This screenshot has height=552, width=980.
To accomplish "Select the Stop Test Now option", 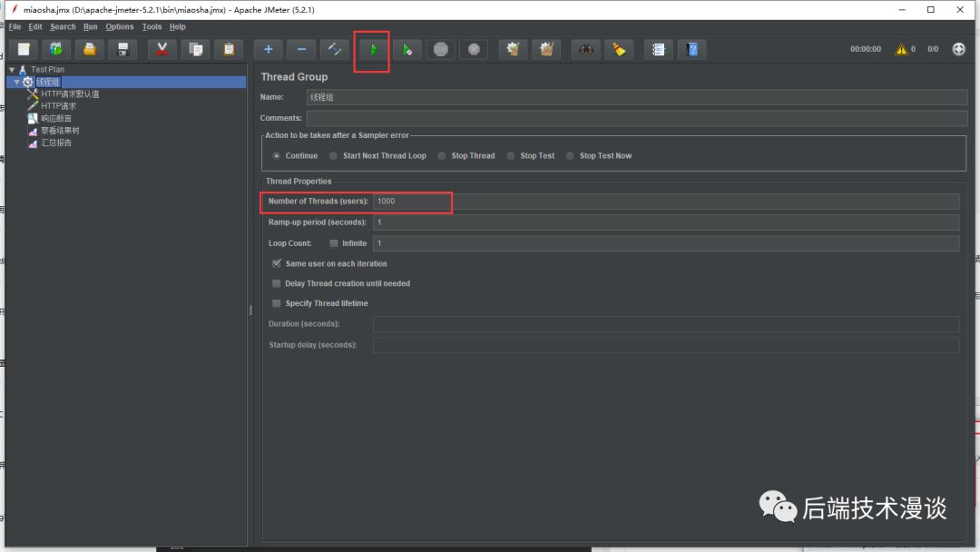I will 569,155.
